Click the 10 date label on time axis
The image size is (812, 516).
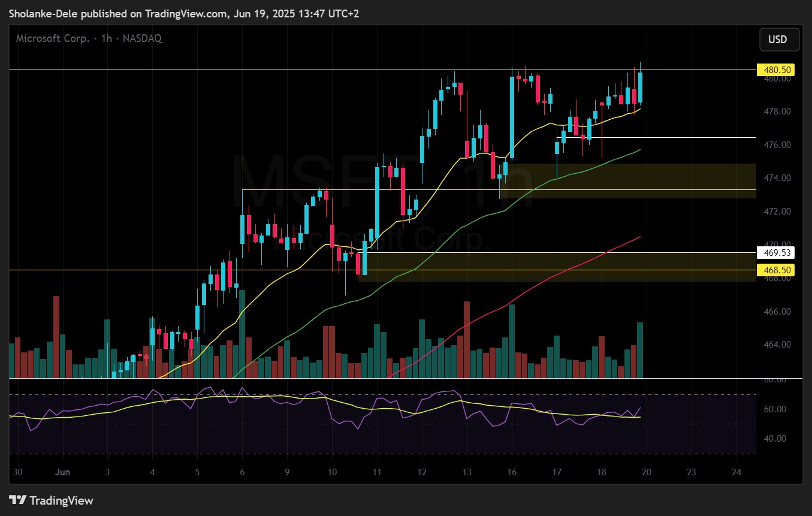pyautogui.click(x=332, y=472)
